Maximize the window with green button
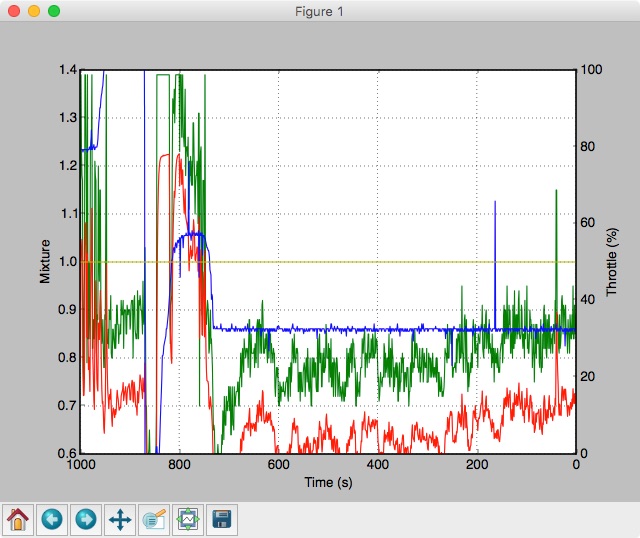 pos(54,11)
